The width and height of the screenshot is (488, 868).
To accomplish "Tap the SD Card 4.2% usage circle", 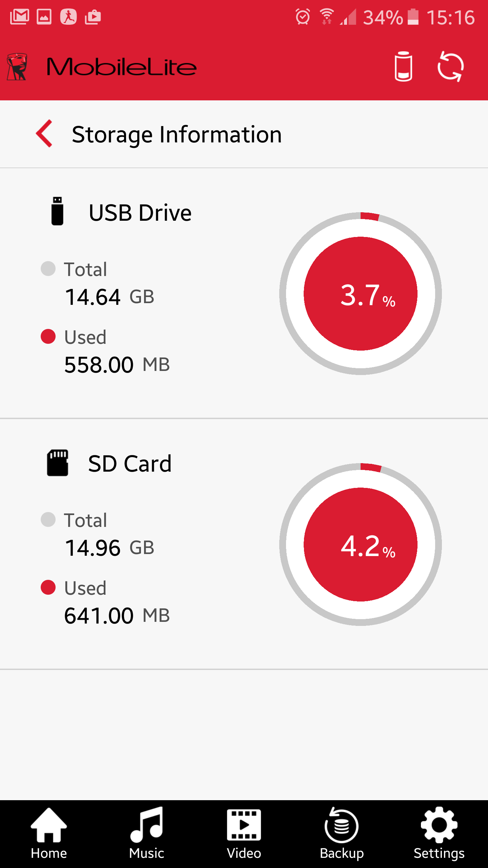I will pos(361,545).
